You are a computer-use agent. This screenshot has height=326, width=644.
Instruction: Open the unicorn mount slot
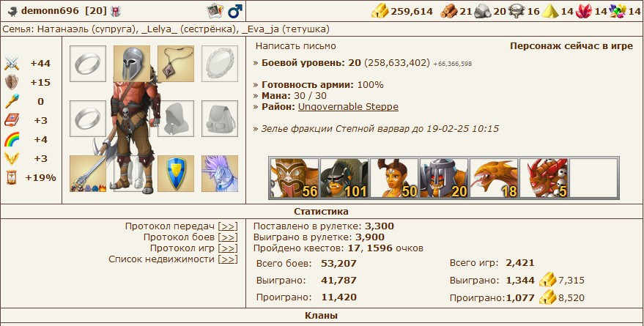pyautogui.click(x=220, y=174)
